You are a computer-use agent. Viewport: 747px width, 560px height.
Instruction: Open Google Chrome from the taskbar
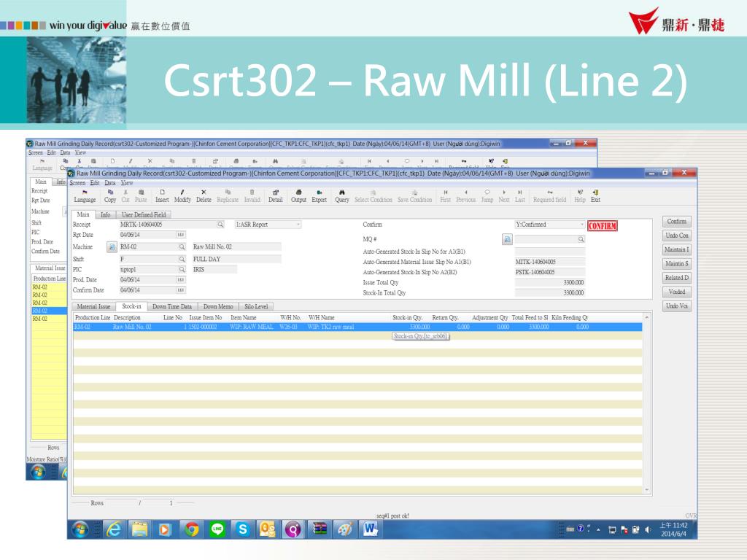192,529
